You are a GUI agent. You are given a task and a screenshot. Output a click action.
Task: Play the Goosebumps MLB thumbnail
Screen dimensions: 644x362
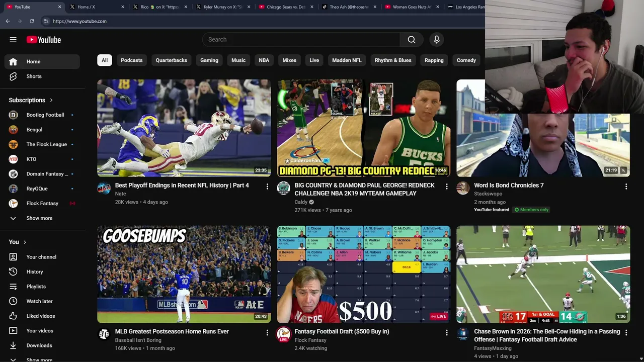[184, 274]
